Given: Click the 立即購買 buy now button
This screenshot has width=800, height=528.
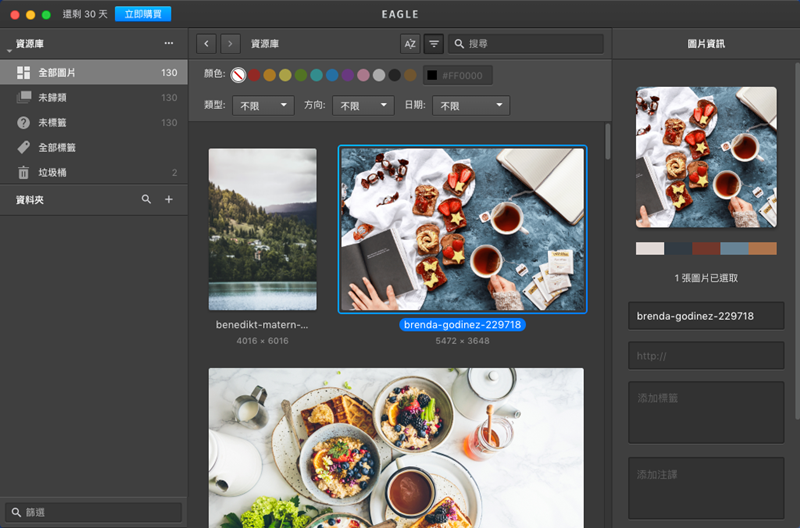Looking at the screenshot, I should click(x=143, y=14).
